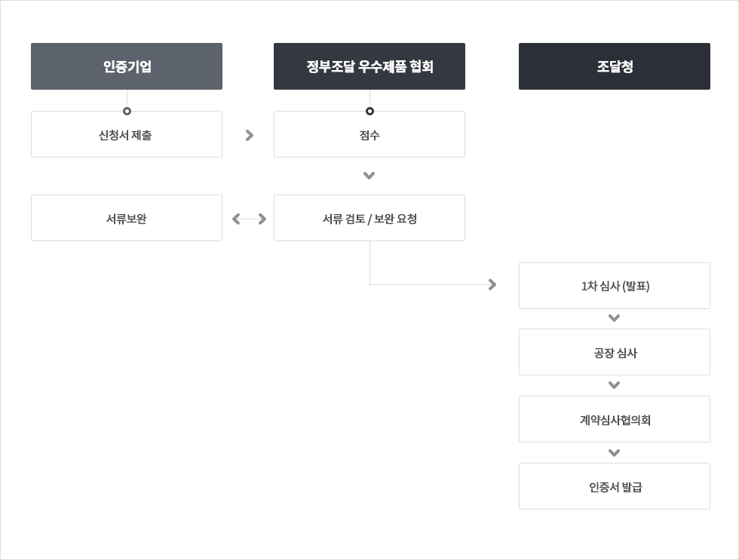Click the down chevron below 계약심사협의회
This screenshot has width=739, height=560.
pos(614,453)
